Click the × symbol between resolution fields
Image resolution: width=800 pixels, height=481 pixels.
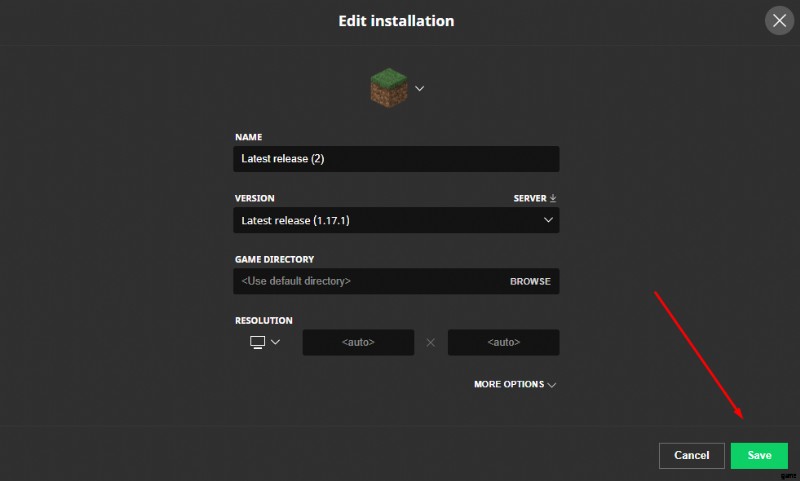(x=431, y=343)
